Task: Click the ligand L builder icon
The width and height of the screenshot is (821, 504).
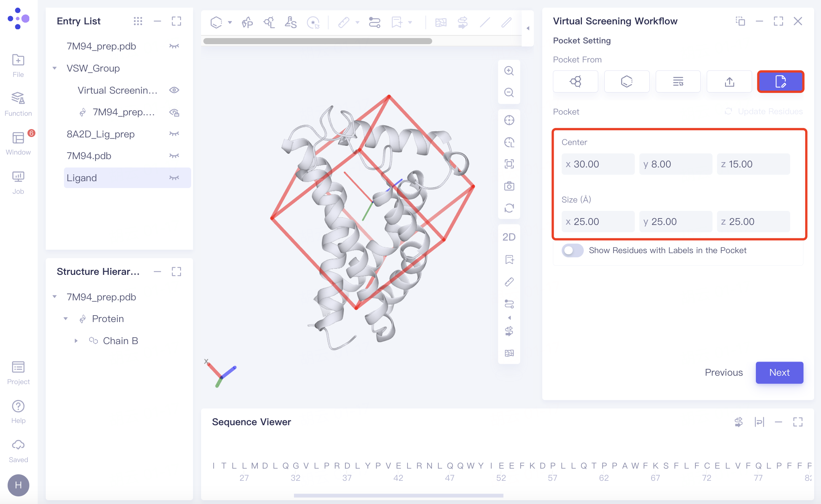Action: (269, 23)
